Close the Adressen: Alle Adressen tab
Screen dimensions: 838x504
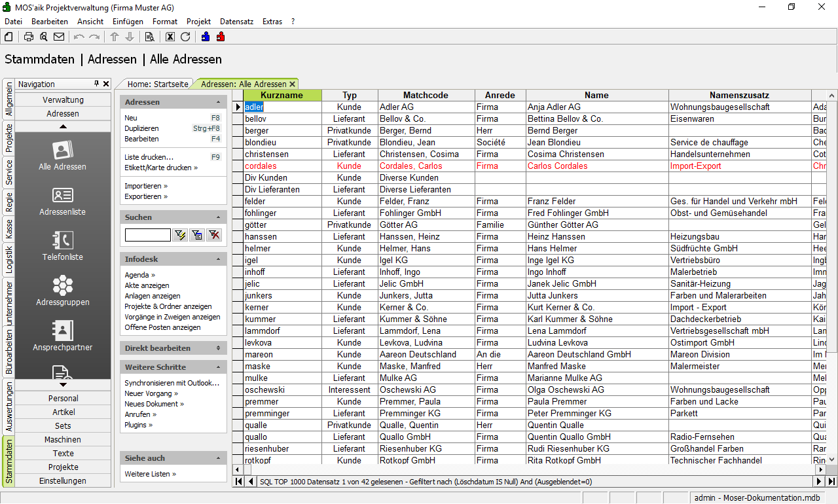point(293,84)
